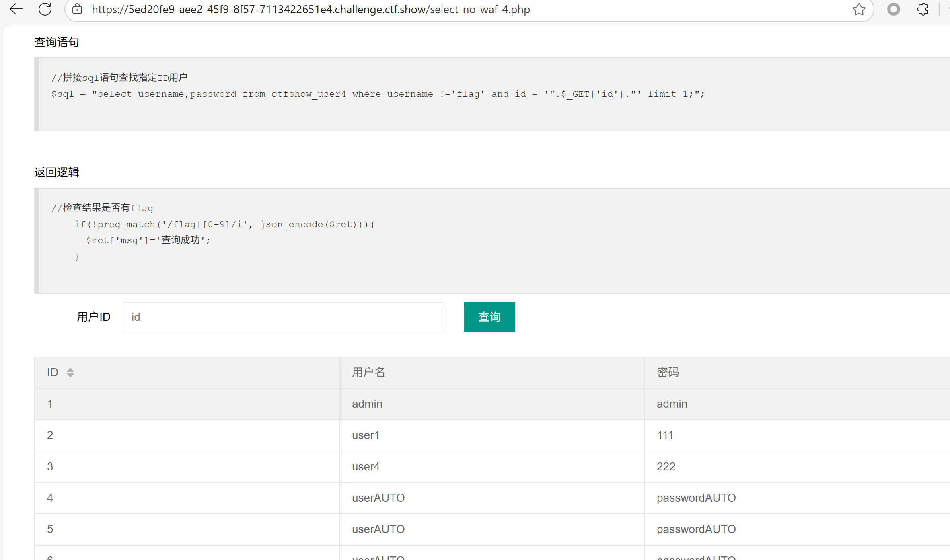
Task: Select the user4 username cell
Action: (365, 466)
